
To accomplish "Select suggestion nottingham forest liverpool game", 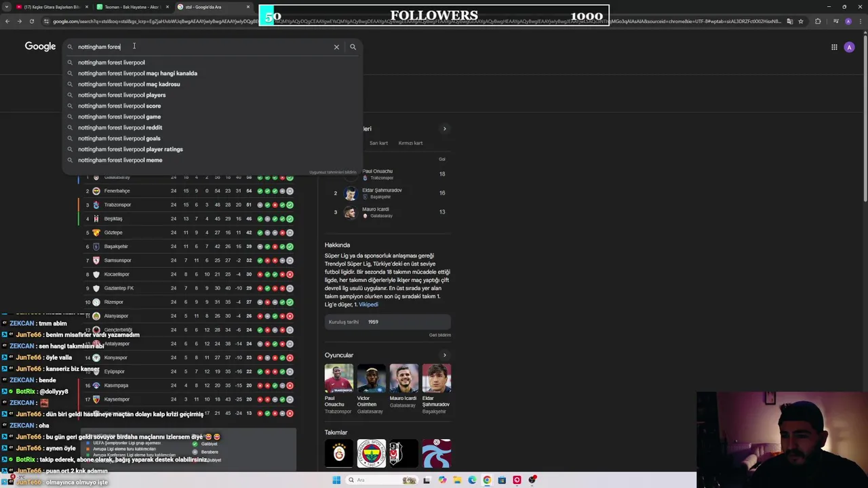I will click(212, 117).
